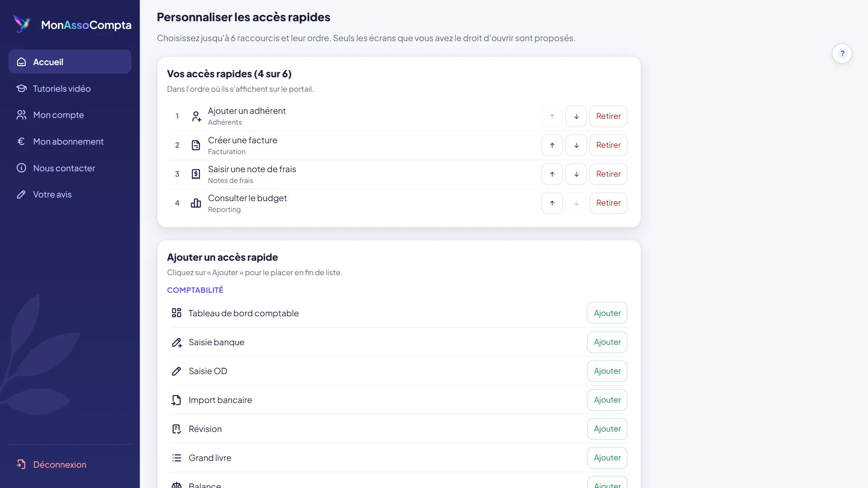Viewport: 868px width, 488px height.
Task: Move 'Consulter le budget' up
Action: point(552,203)
